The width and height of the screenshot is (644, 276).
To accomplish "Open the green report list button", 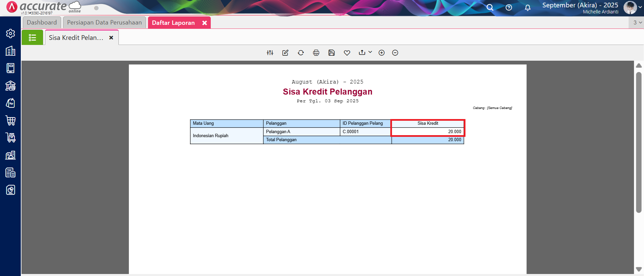I will [33, 38].
